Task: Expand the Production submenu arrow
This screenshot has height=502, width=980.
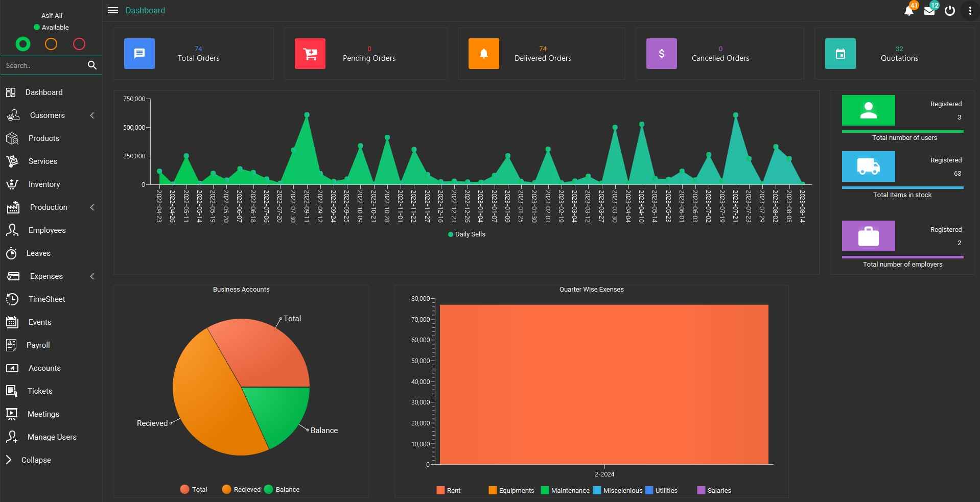Action: [x=92, y=207]
